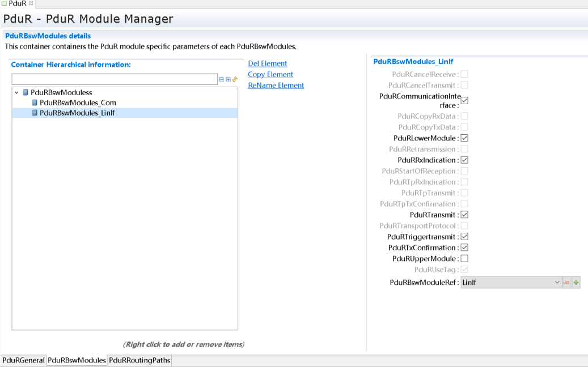Click the expand-all icon beside the filter box
Screen dimensions: 588x367
click(228, 79)
